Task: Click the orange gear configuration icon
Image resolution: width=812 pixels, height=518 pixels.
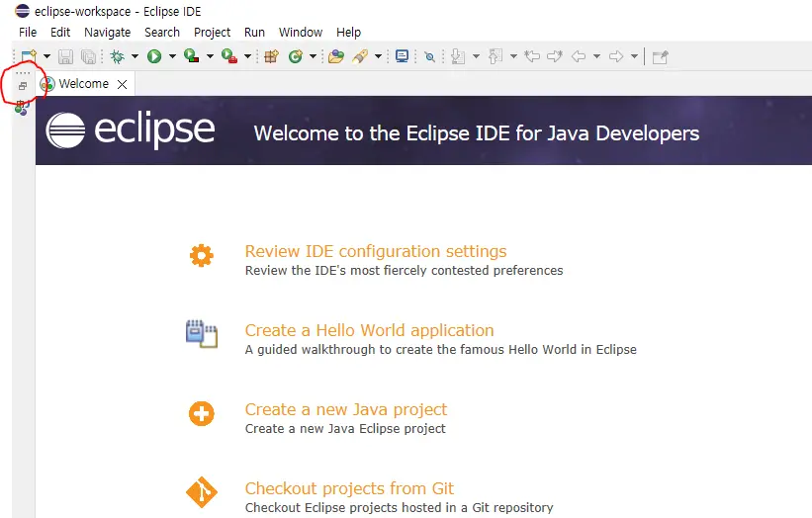Action: tap(202, 256)
